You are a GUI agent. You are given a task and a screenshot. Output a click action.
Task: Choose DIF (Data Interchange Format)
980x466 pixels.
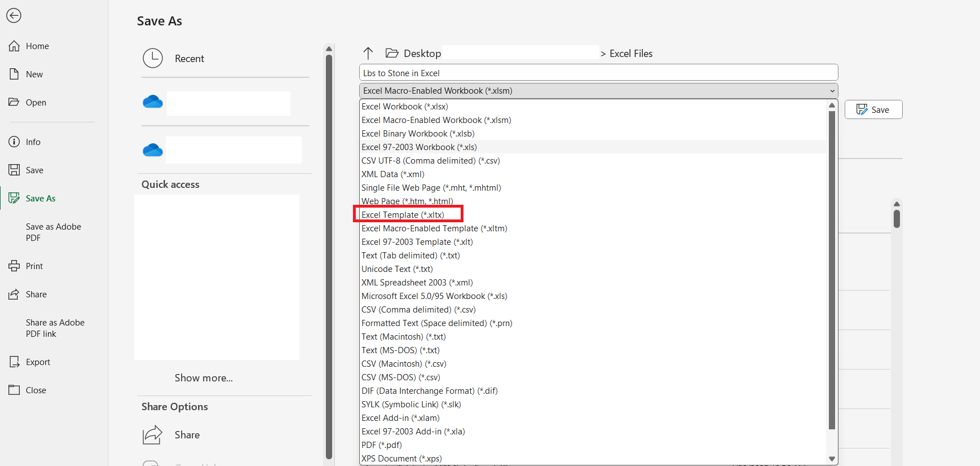pyautogui.click(x=593, y=391)
